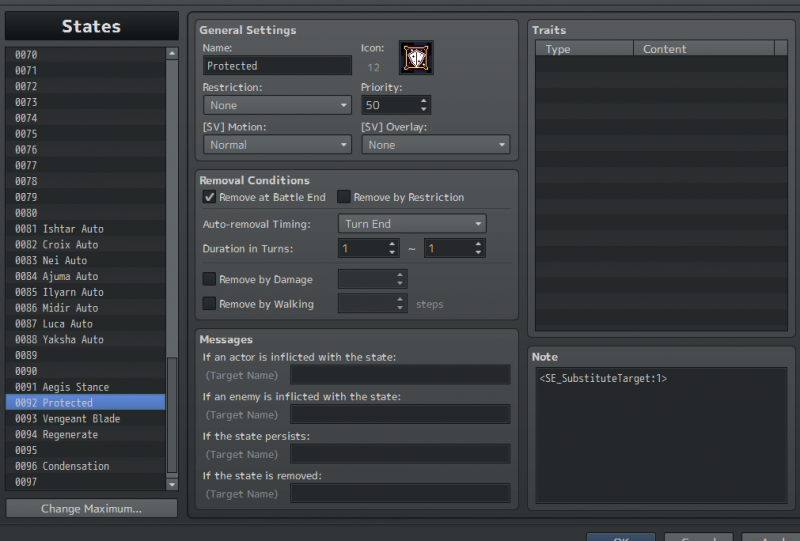Select state 0085 Ilyarn Auto
Screen dimensions: 800x541
pos(85,292)
